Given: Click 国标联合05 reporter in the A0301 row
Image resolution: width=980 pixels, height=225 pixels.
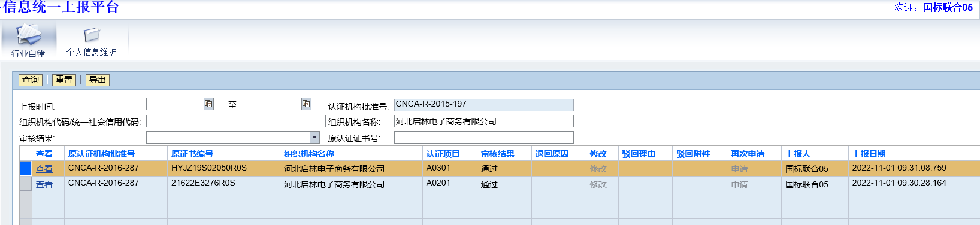Looking at the screenshot, I should (807, 169).
